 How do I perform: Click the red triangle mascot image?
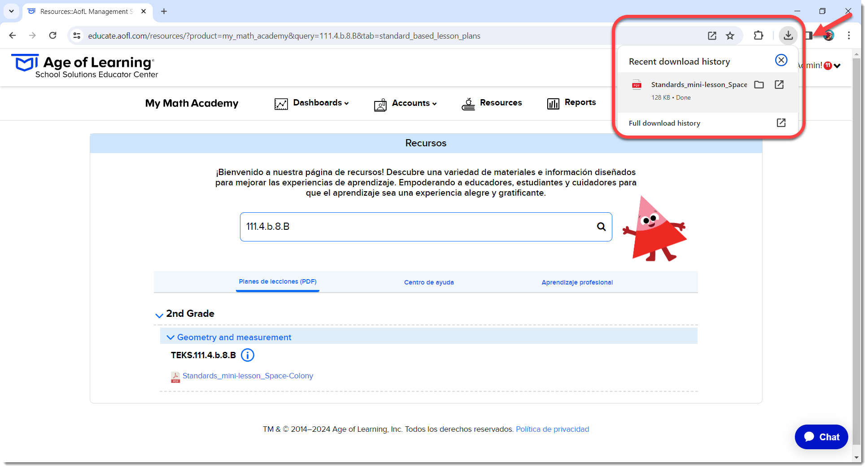tap(654, 228)
